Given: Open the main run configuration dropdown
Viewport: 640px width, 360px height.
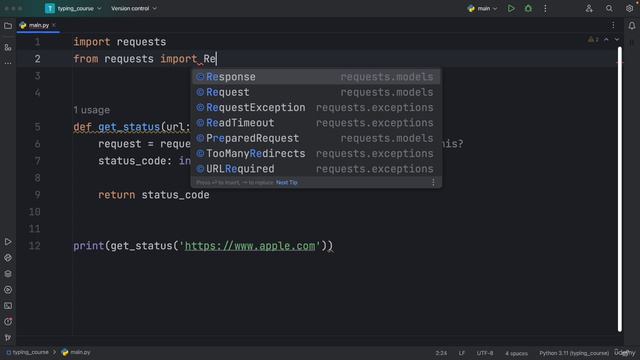Looking at the screenshot, I should [482, 8].
